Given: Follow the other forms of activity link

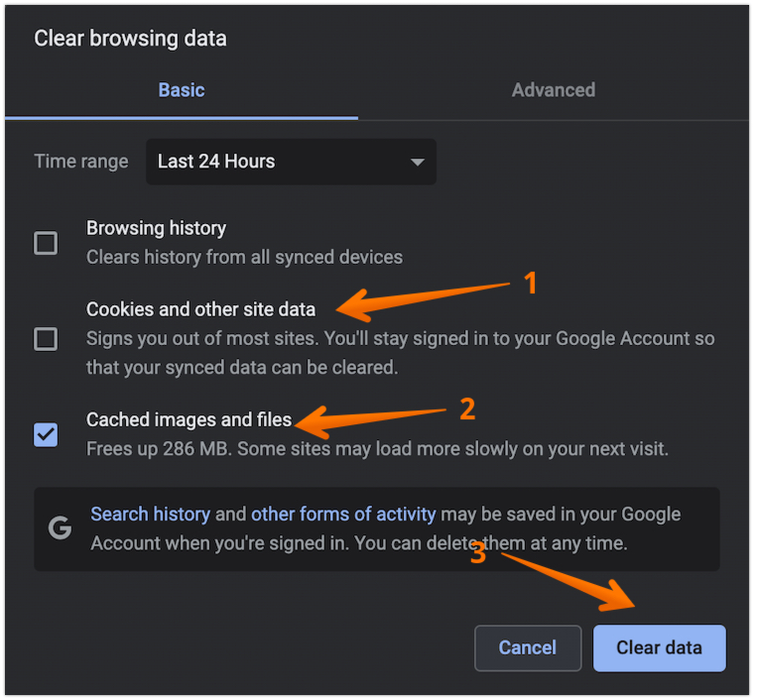Looking at the screenshot, I should click(343, 514).
